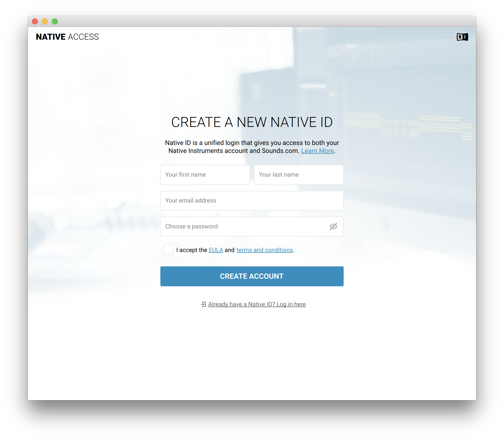The image size is (504, 440).
Task: Select the Choose a password field
Action: pos(244,226)
